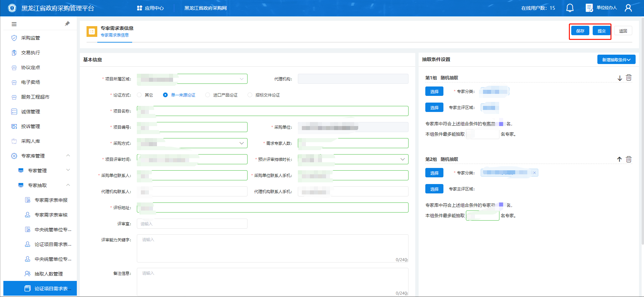Image resolution: width=644 pixels, height=297 pixels.
Task: Open the 应用中心 grid icon
Action: [x=140, y=8]
